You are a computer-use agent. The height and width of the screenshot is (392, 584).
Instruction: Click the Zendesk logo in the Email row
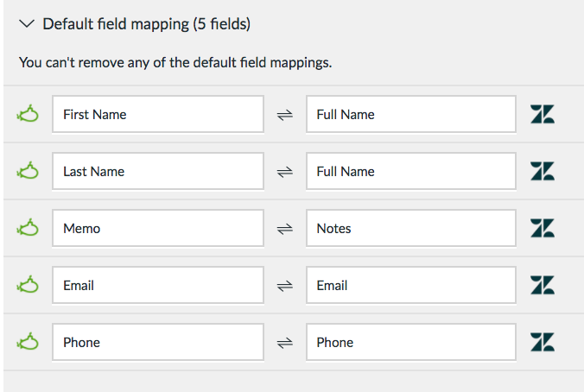[543, 285]
